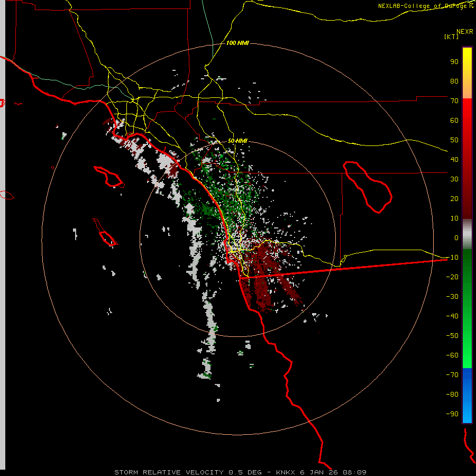Image resolution: width=476 pixels, height=476 pixels.
Task: Click the positive "10" scale label
Action: (x=454, y=218)
